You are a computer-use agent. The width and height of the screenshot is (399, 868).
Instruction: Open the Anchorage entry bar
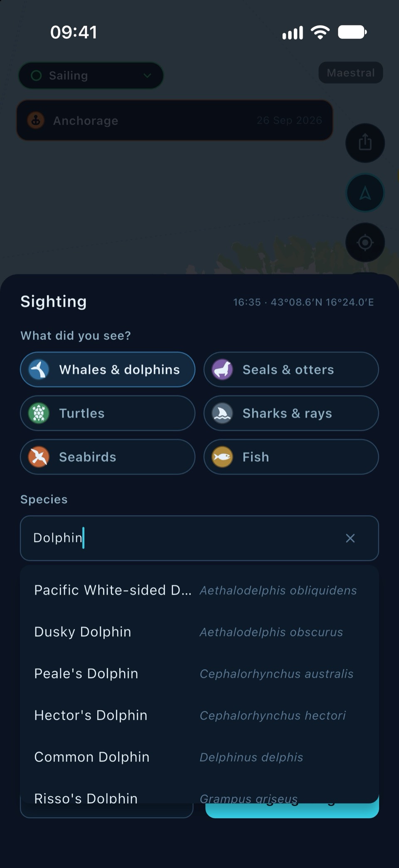click(175, 120)
